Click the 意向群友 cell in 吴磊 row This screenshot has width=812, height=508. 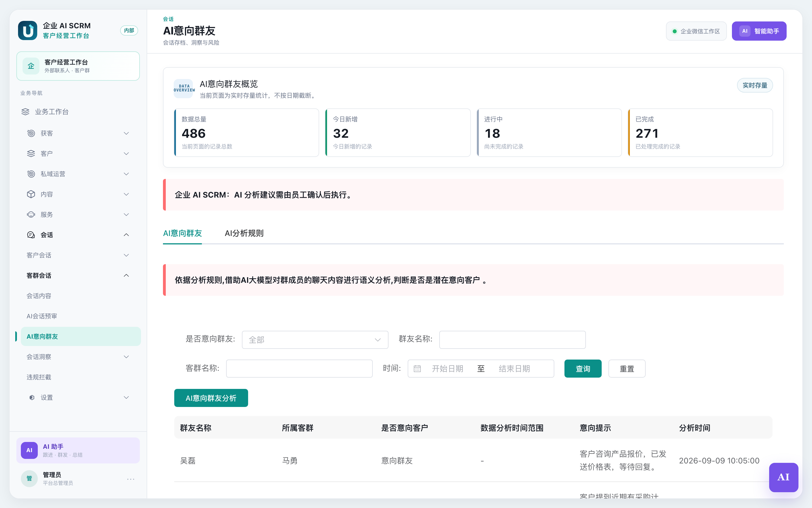coord(397,461)
